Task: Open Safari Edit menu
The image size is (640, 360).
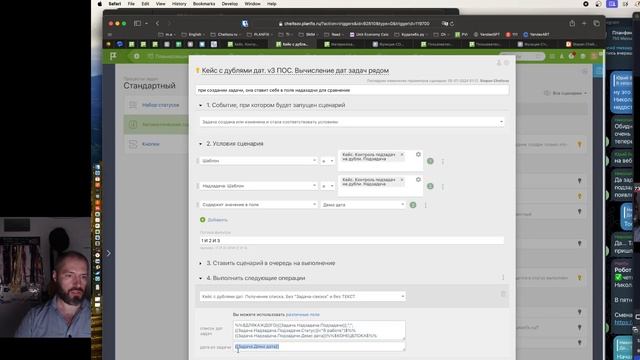Action: point(145,4)
